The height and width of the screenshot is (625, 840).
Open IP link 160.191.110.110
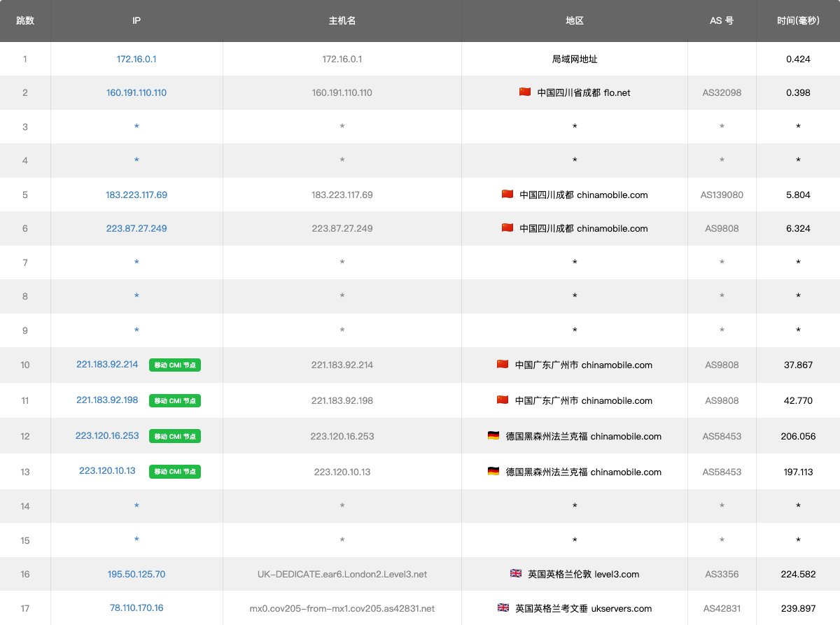[x=136, y=92]
